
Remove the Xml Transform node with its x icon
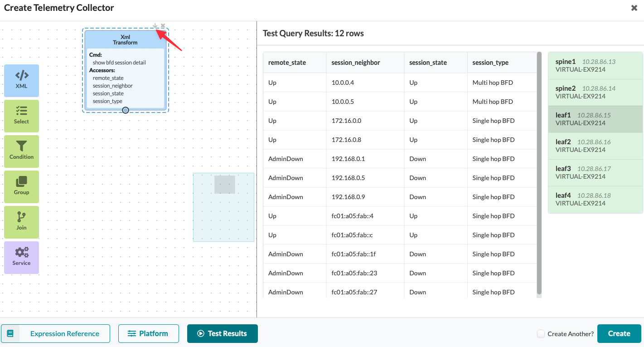163,26
